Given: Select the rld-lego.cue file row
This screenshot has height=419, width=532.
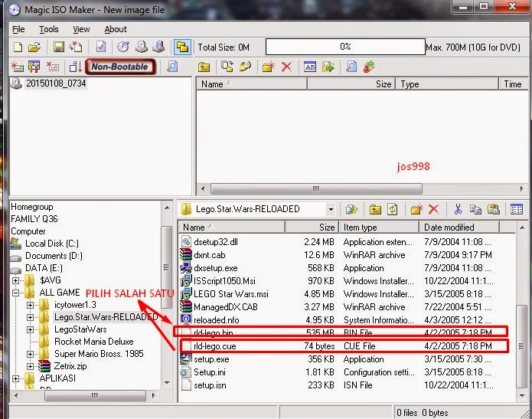Looking at the screenshot, I should tap(344, 346).
